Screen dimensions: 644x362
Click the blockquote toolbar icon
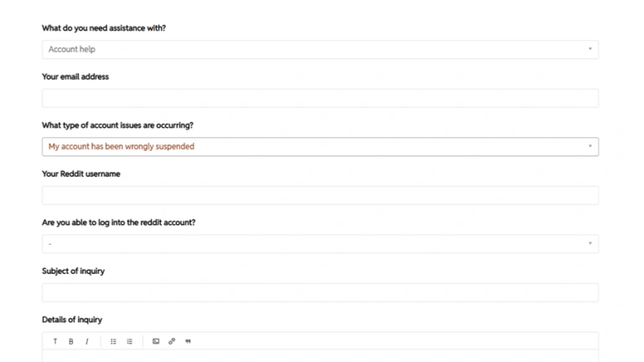click(188, 341)
